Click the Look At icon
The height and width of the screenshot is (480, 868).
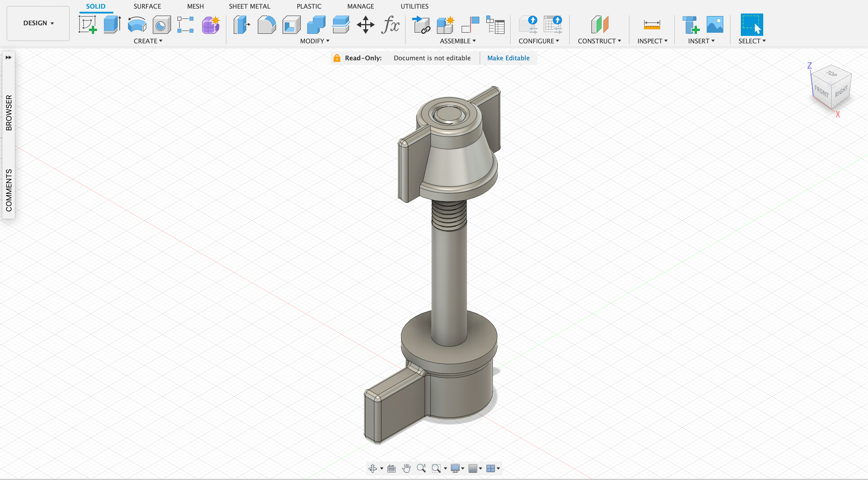(x=392, y=468)
